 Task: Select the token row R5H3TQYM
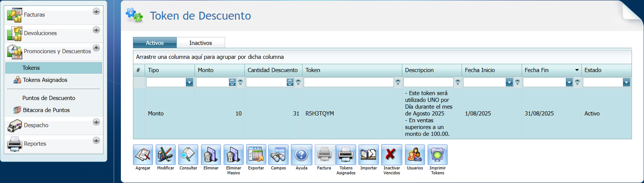(382, 114)
